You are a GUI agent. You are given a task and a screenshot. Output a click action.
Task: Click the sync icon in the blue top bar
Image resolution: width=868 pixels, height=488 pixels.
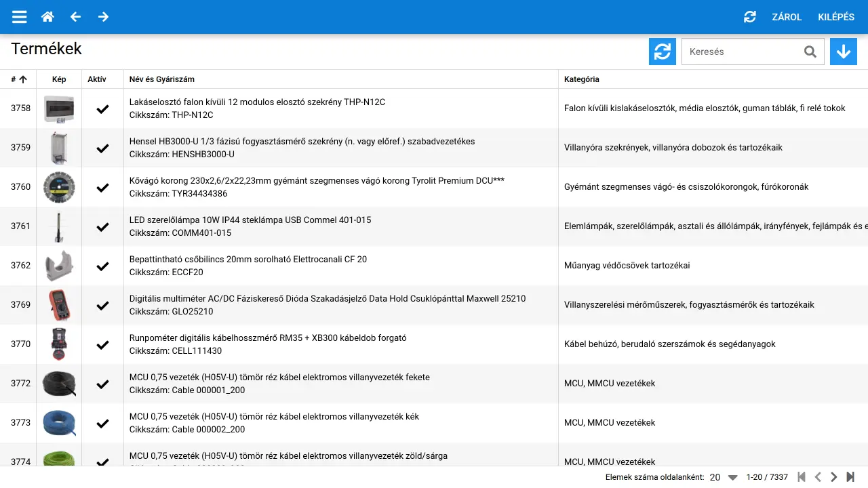coord(749,17)
